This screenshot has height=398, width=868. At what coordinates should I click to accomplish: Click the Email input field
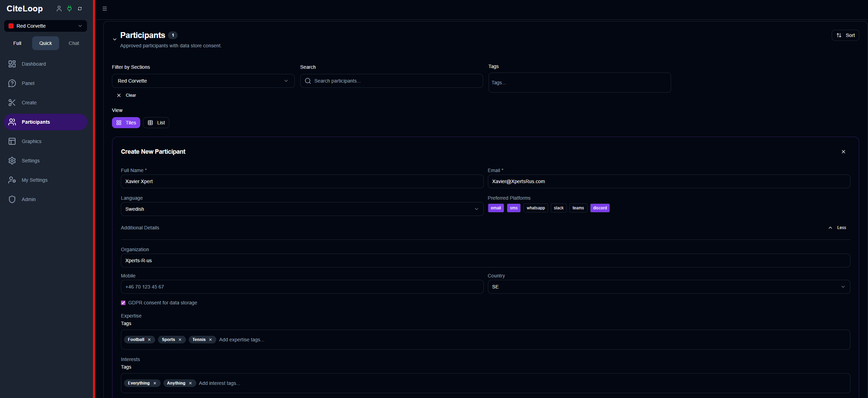[x=669, y=181]
